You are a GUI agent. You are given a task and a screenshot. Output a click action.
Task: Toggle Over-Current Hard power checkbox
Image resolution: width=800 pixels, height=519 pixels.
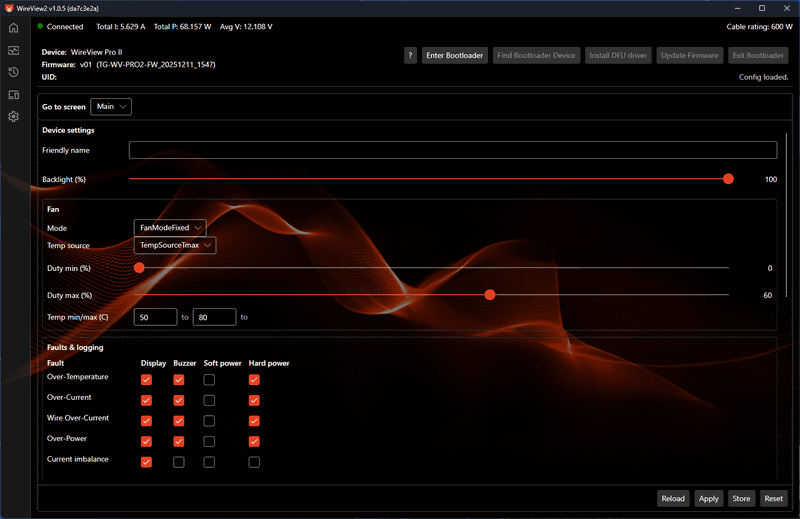[254, 400]
